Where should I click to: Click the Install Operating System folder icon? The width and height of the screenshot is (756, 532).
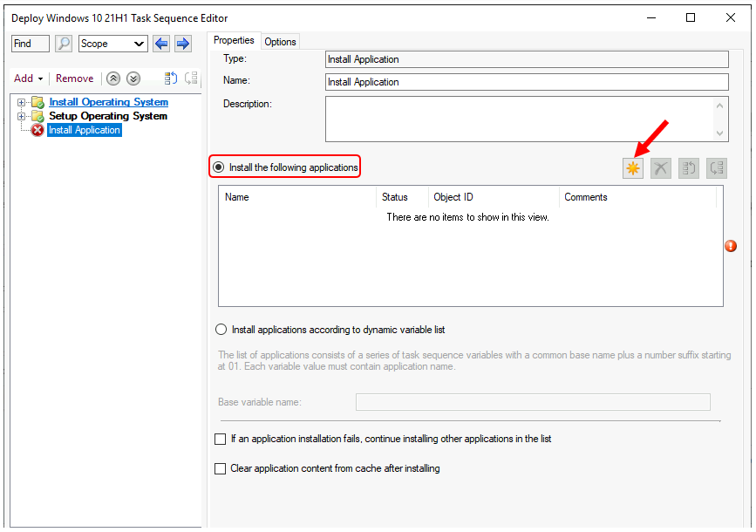click(38, 102)
